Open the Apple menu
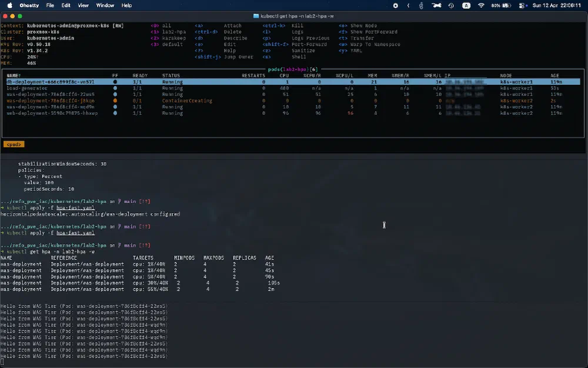This screenshot has height=368, width=588. pyautogui.click(x=9, y=5)
